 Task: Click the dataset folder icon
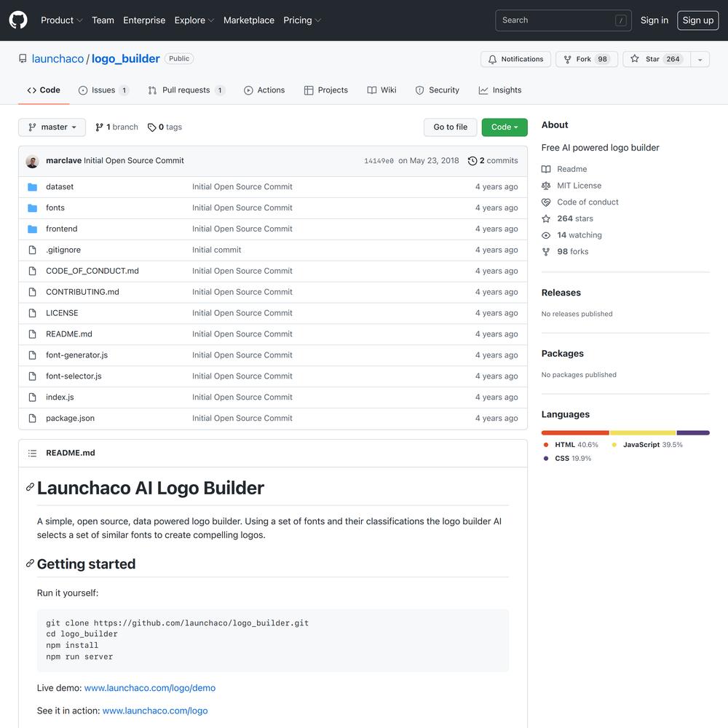point(32,186)
